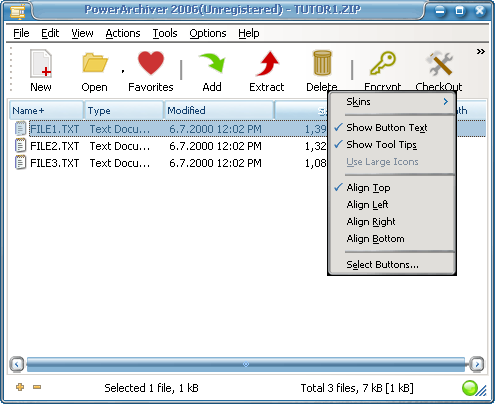The image size is (495, 404).
Task: Open Favorites with the heart icon
Action: tap(151, 63)
